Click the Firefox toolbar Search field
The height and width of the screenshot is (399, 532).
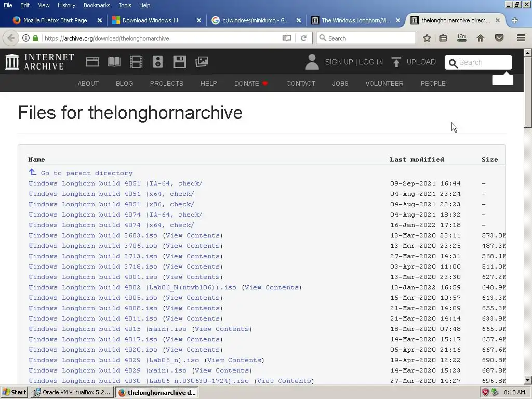[x=366, y=38]
